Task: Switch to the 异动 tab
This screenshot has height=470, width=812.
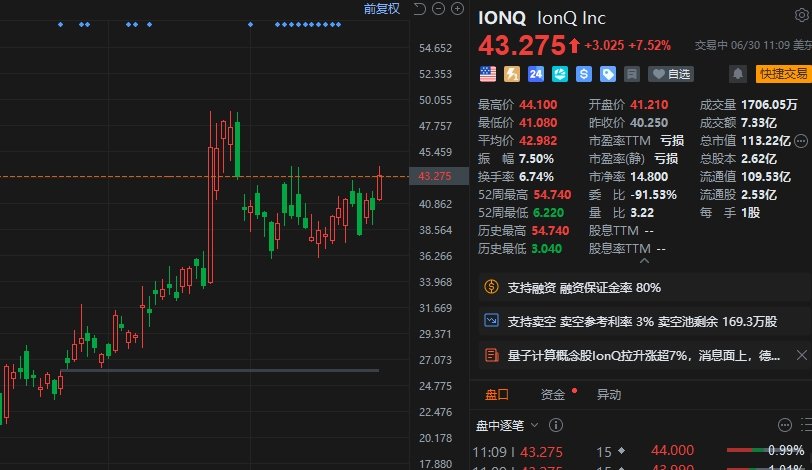Action: pyautogui.click(x=608, y=394)
